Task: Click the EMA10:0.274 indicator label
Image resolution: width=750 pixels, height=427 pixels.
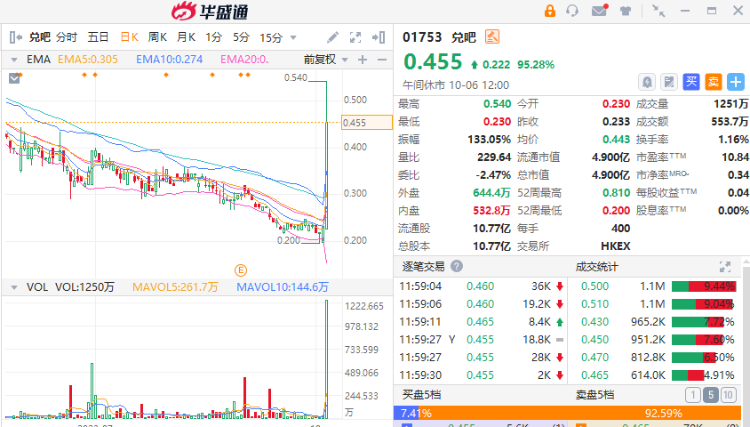Action: (169, 59)
